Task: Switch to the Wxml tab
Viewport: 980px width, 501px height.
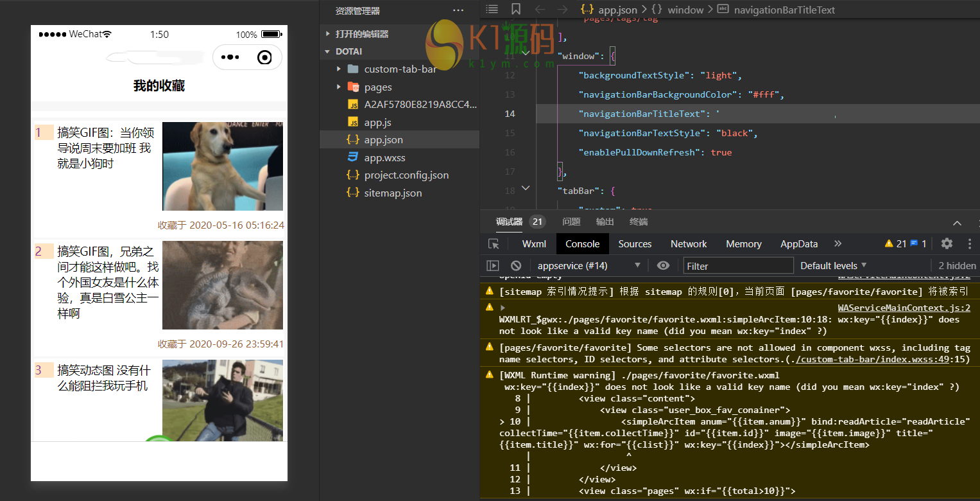Action: [x=534, y=244]
